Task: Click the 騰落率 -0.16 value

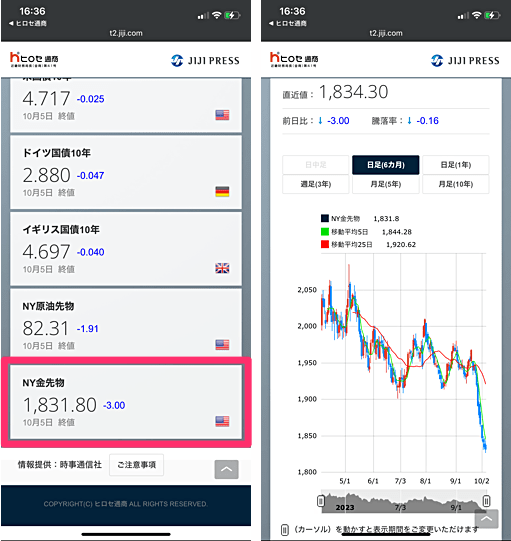Action: pyautogui.click(x=428, y=121)
